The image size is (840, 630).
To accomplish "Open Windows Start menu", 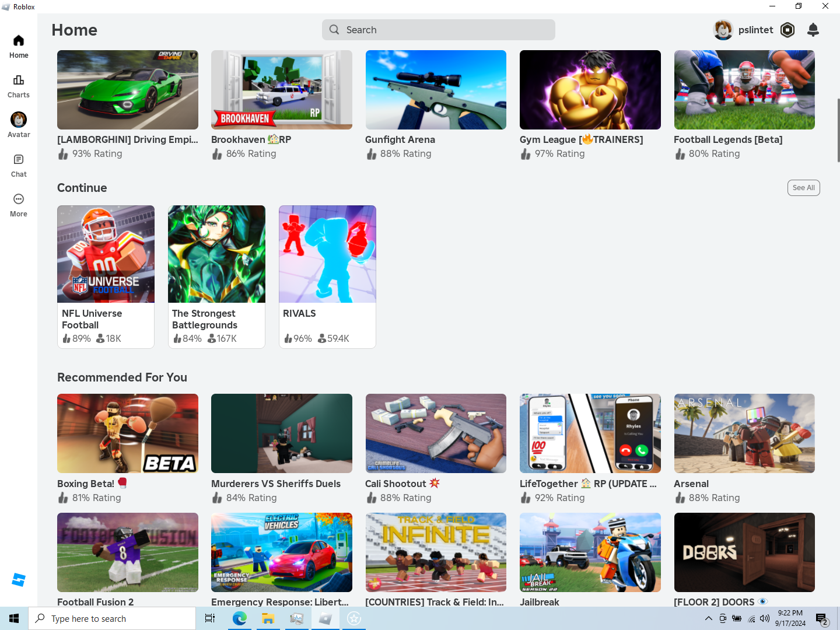I will point(14,618).
